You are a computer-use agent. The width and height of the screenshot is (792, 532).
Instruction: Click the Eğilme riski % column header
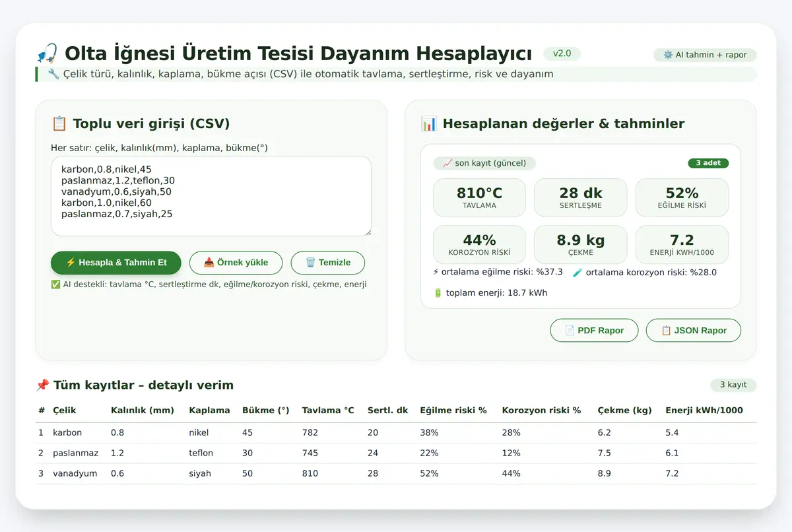coord(453,411)
